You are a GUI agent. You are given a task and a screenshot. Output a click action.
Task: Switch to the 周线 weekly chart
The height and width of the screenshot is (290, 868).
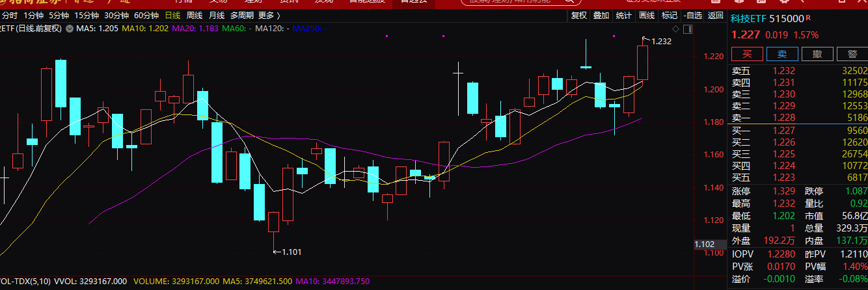point(195,15)
